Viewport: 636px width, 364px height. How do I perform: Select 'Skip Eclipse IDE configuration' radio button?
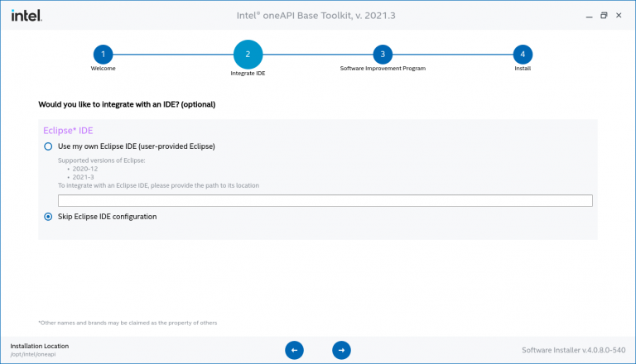[48, 217]
